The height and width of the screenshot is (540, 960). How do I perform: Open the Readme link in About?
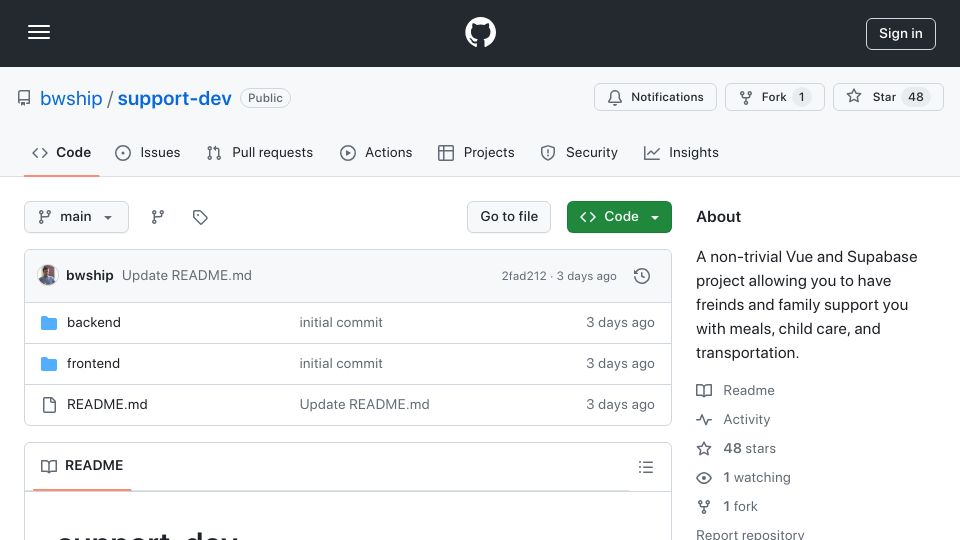(x=735, y=391)
